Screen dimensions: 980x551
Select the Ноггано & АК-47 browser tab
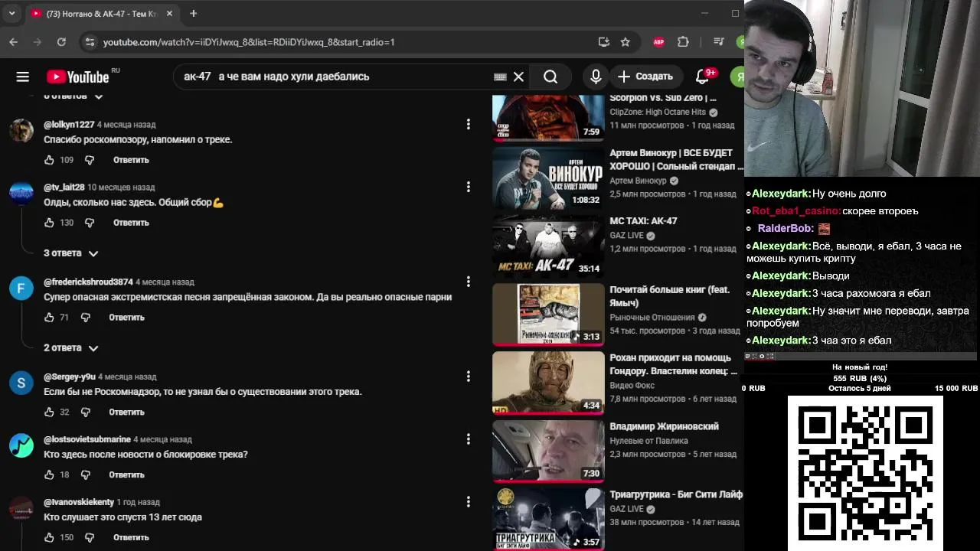click(x=103, y=14)
